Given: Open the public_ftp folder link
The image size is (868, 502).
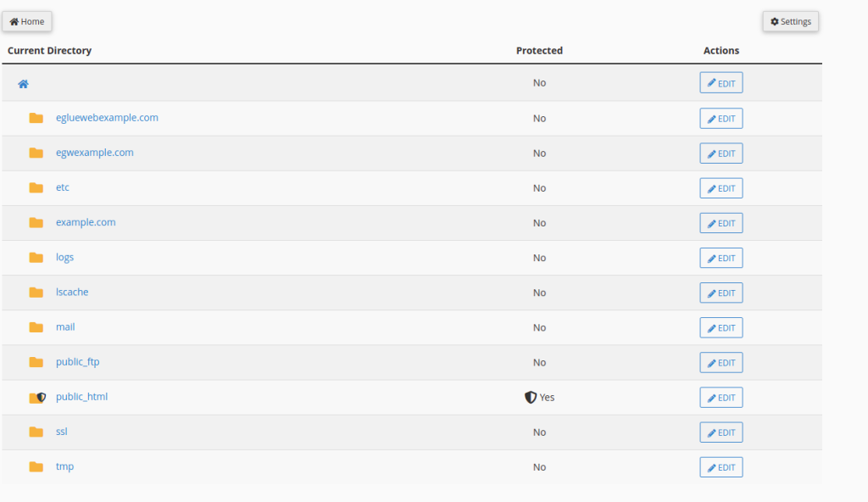Looking at the screenshot, I should point(77,361).
